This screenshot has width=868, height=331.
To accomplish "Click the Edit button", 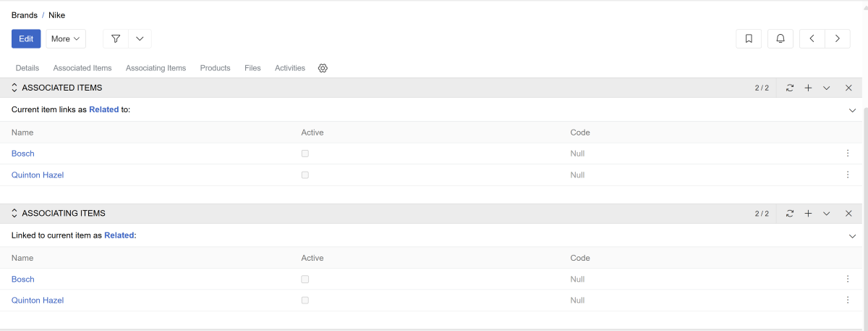I will coord(26,38).
